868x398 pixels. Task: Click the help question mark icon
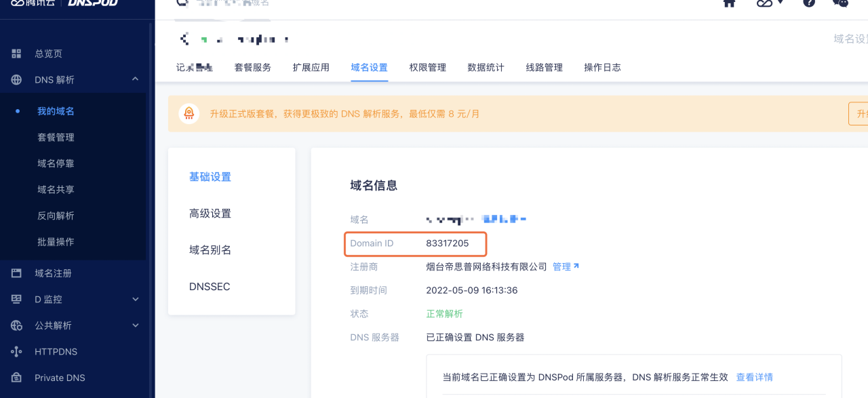(808, 4)
